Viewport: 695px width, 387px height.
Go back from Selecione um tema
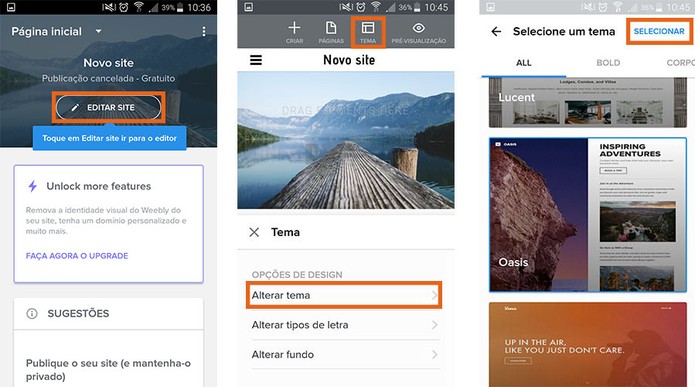pos(496,31)
